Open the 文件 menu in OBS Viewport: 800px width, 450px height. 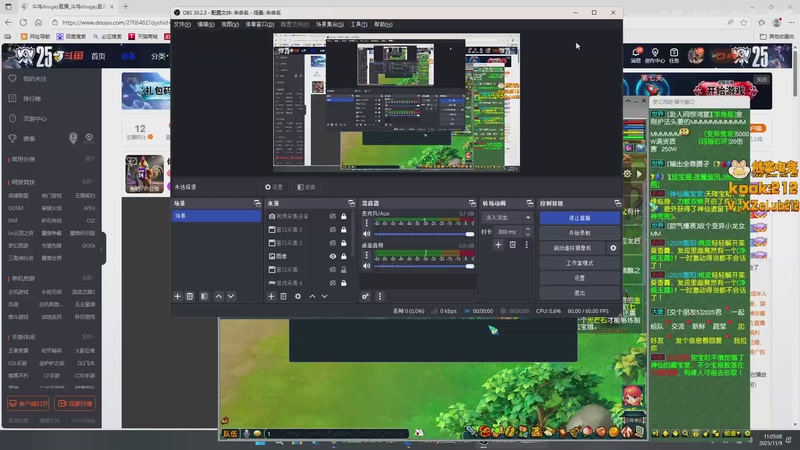(x=182, y=24)
